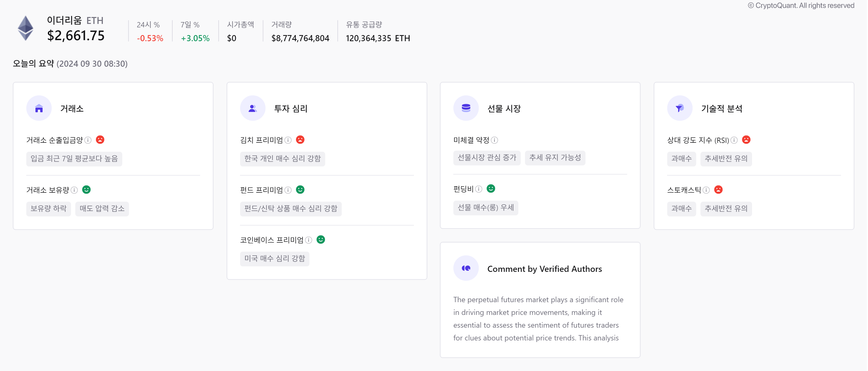868x371 pixels.
Task: Select 추세반전 유의 tag under 스토캐스틱
Action: click(x=726, y=209)
